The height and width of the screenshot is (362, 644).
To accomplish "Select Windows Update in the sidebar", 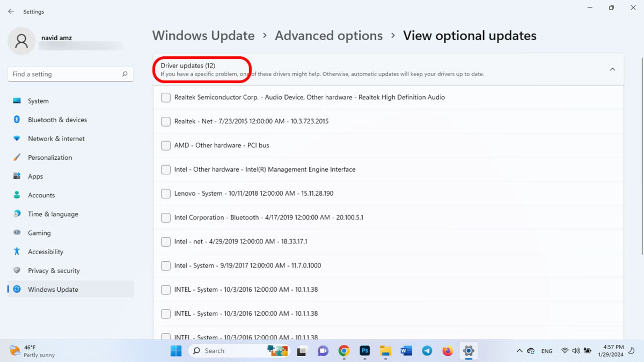I will coord(70,289).
